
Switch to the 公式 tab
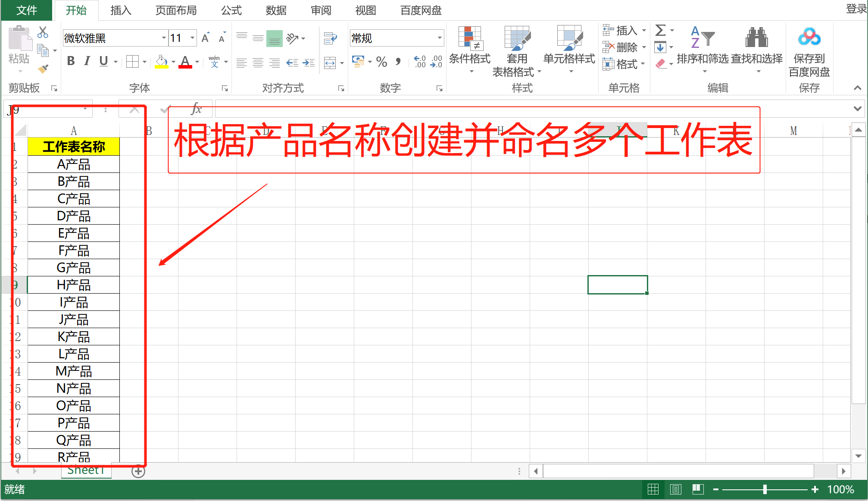tap(231, 10)
